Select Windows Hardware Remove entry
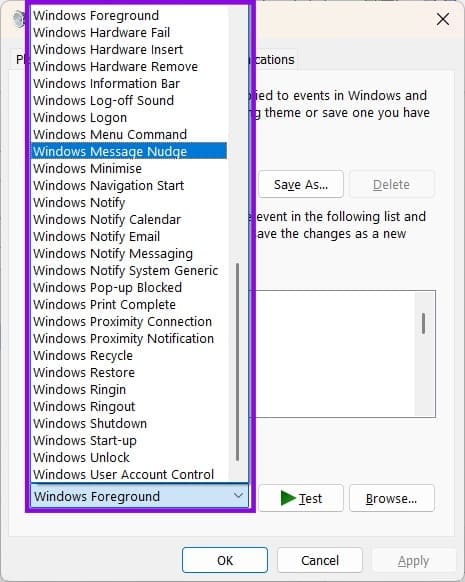Viewport: 465px width, 582px height. pyautogui.click(x=129, y=67)
